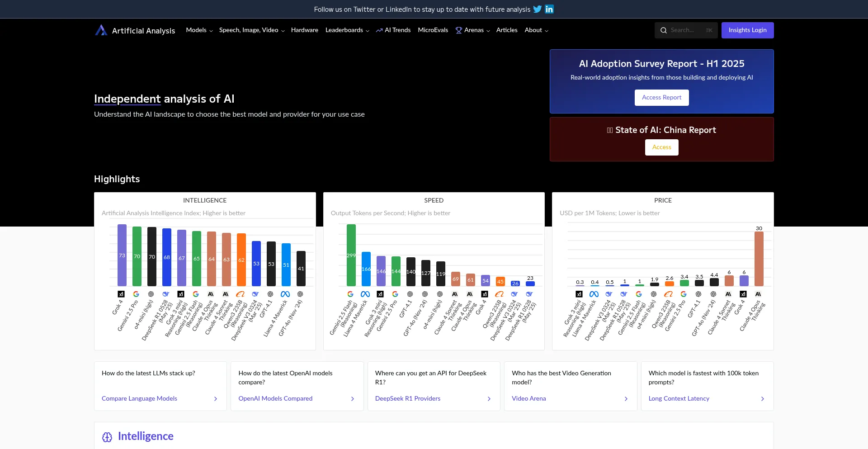868x449 pixels.
Task: Click the INTELLIGENCE chart title
Action: (x=205, y=200)
